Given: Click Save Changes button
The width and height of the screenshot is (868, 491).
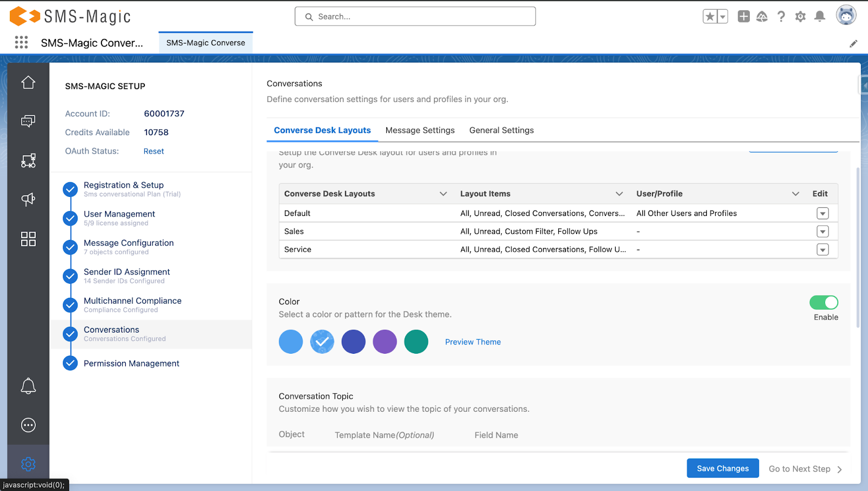Looking at the screenshot, I should (723, 468).
